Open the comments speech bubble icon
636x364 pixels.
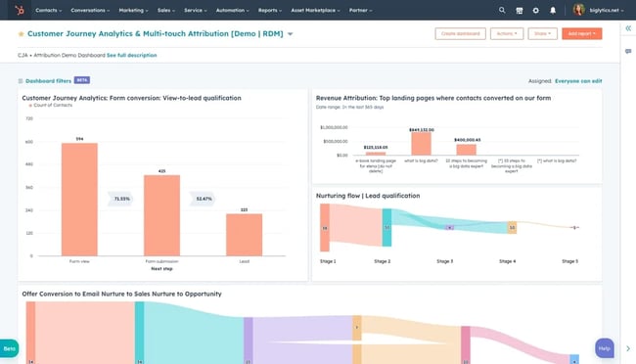[628, 51]
